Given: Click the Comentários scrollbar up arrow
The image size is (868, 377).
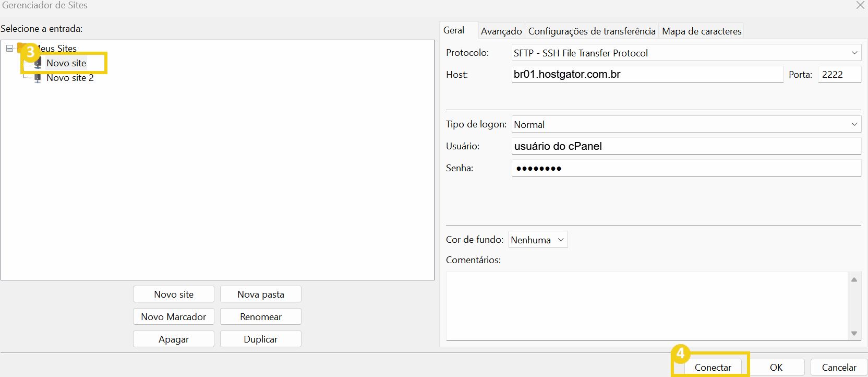Looking at the screenshot, I should pos(854,279).
